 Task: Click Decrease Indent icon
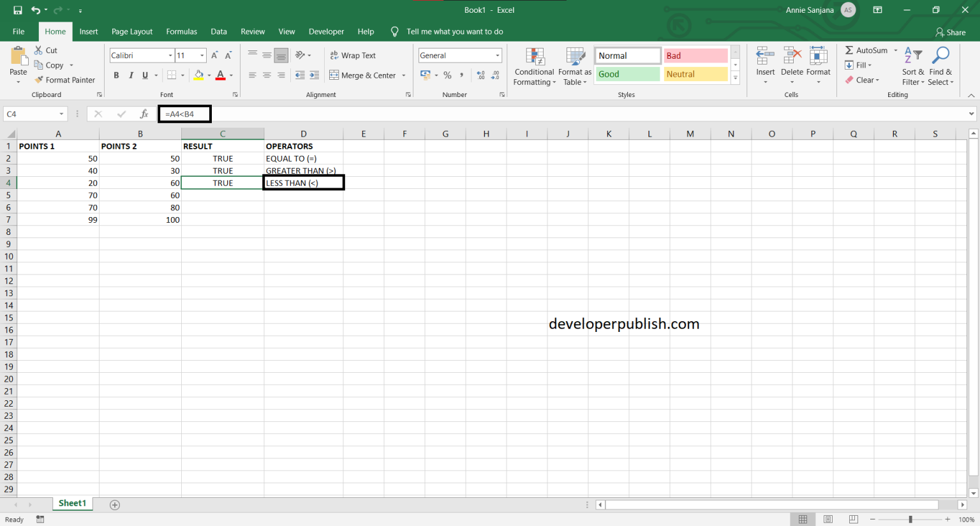pyautogui.click(x=300, y=75)
